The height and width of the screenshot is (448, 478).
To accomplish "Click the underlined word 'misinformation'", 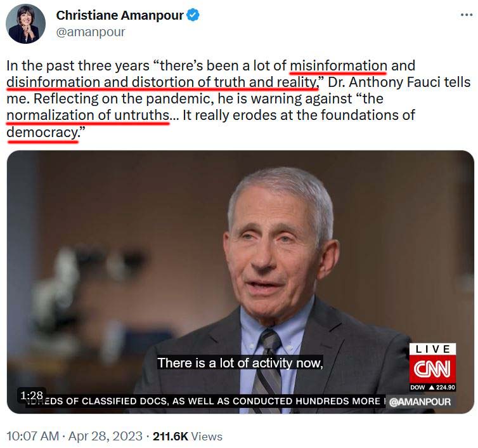I will click(x=339, y=66).
